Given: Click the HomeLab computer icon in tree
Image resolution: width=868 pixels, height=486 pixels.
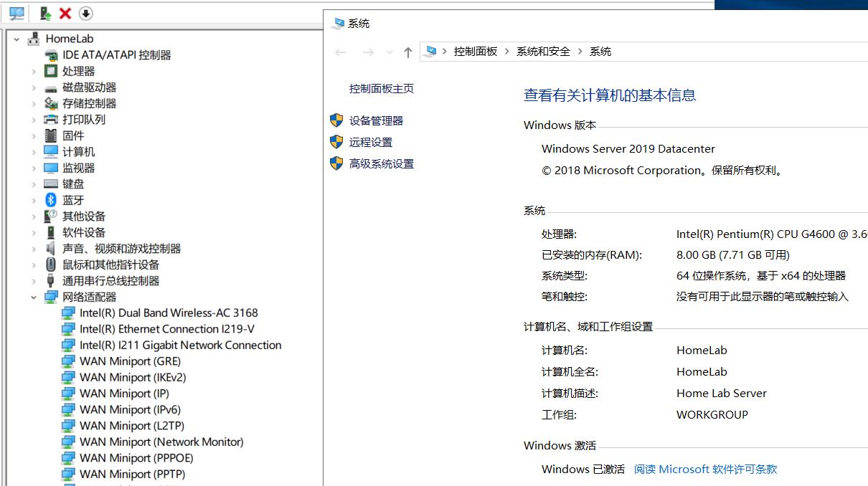Looking at the screenshot, I should [34, 39].
